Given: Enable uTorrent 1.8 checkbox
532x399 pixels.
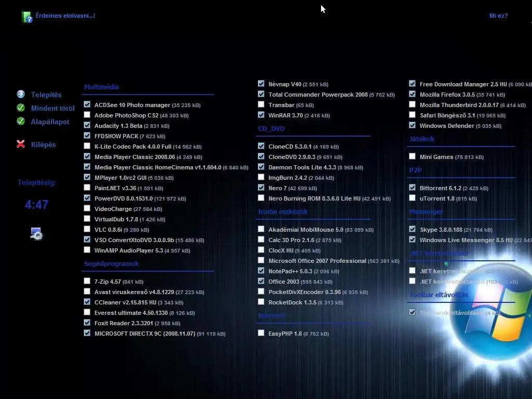Looking at the screenshot, I should point(412,198).
